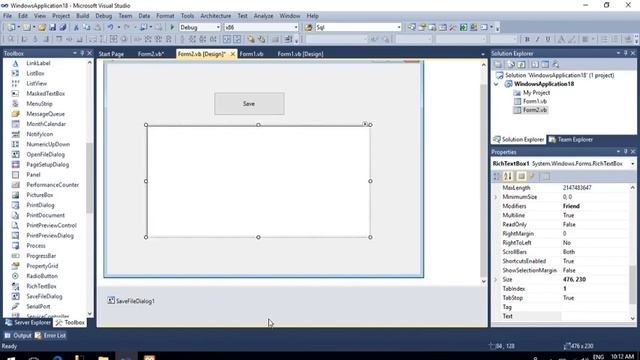This screenshot has height=360, width=640.
Task: Open the File menu
Action: (7, 16)
